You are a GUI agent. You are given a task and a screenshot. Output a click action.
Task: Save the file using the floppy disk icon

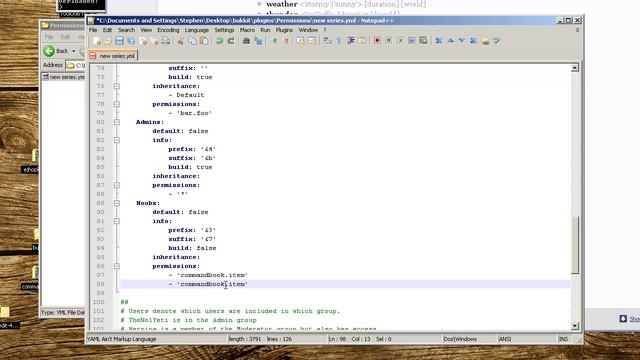[120, 41]
